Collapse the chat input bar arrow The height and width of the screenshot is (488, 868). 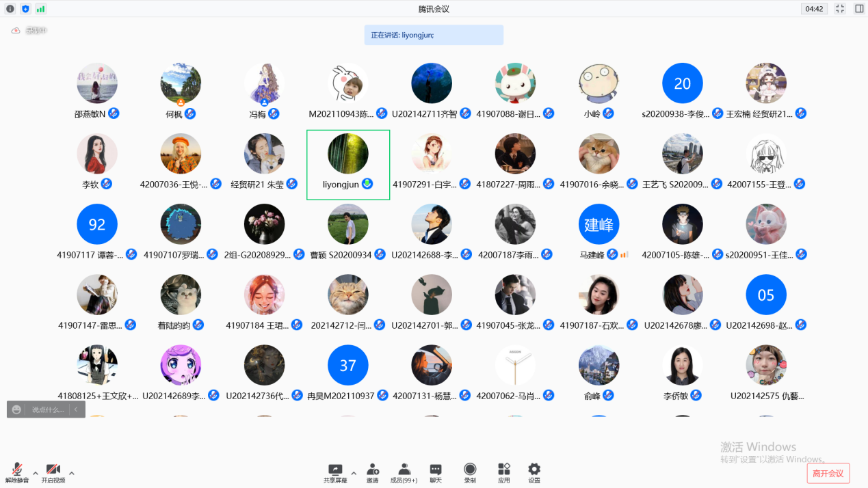tap(76, 409)
